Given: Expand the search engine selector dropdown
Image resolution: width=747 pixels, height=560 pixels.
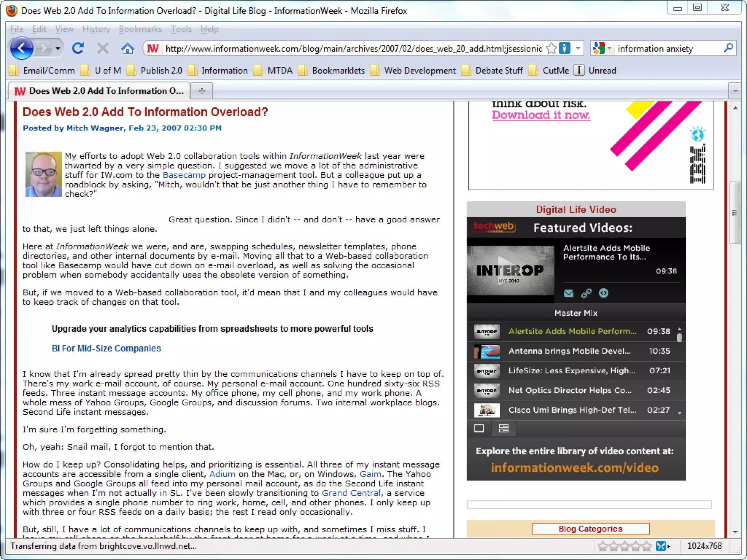Looking at the screenshot, I should 609,48.
